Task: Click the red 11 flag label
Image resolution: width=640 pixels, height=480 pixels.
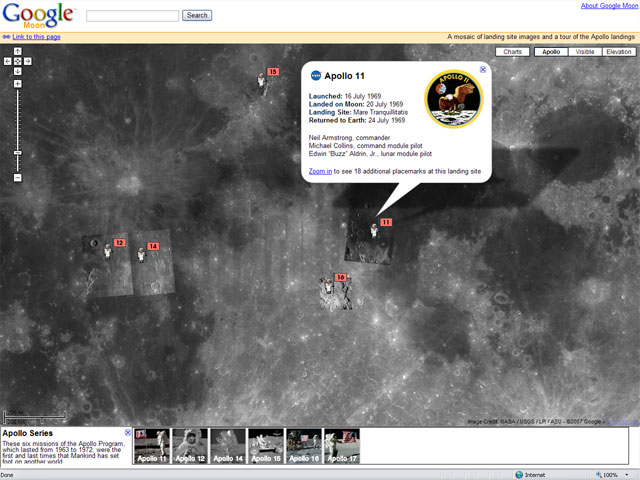Action: 386,222
